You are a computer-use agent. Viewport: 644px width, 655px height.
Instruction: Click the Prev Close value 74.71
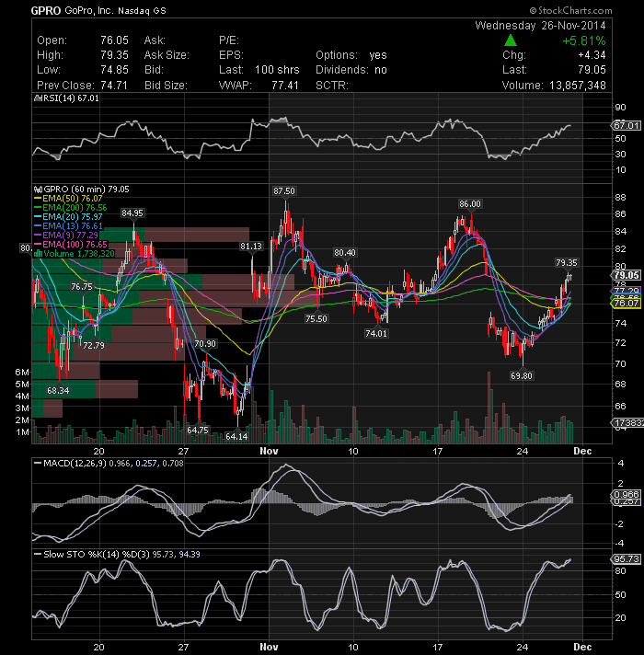114,86
